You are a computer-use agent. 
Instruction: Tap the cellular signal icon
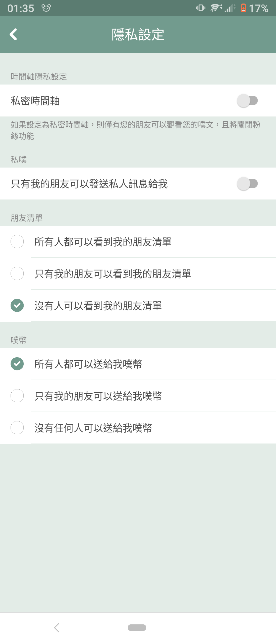[230, 8]
